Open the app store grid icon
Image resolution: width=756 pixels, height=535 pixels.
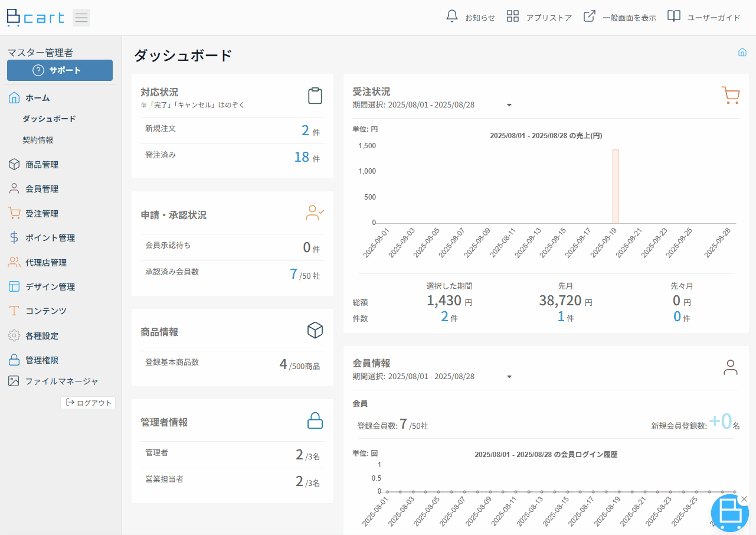[x=513, y=17]
